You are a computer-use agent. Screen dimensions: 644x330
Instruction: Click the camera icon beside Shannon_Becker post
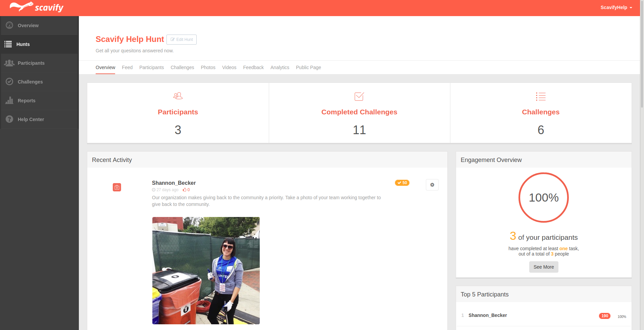pos(117,187)
